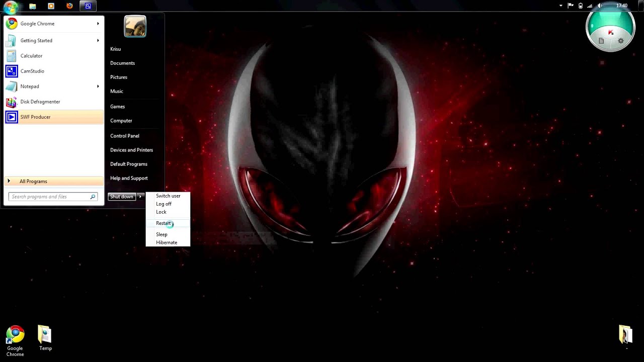644x362 pixels.
Task: Show hidden tray icons arrow
Action: coord(561,6)
